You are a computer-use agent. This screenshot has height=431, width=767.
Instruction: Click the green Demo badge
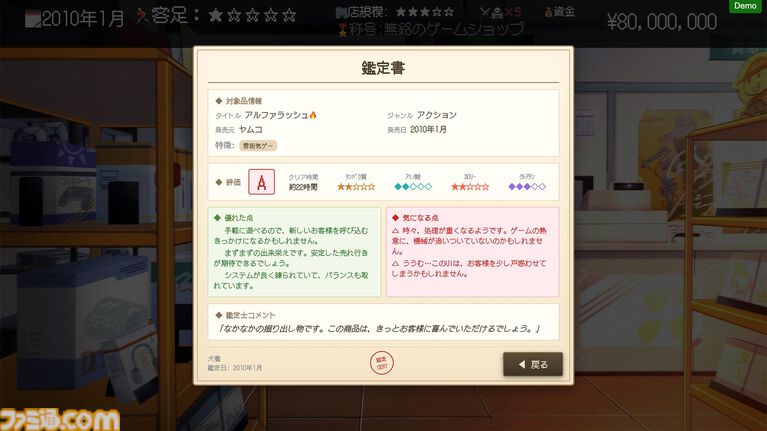pos(745,6)
